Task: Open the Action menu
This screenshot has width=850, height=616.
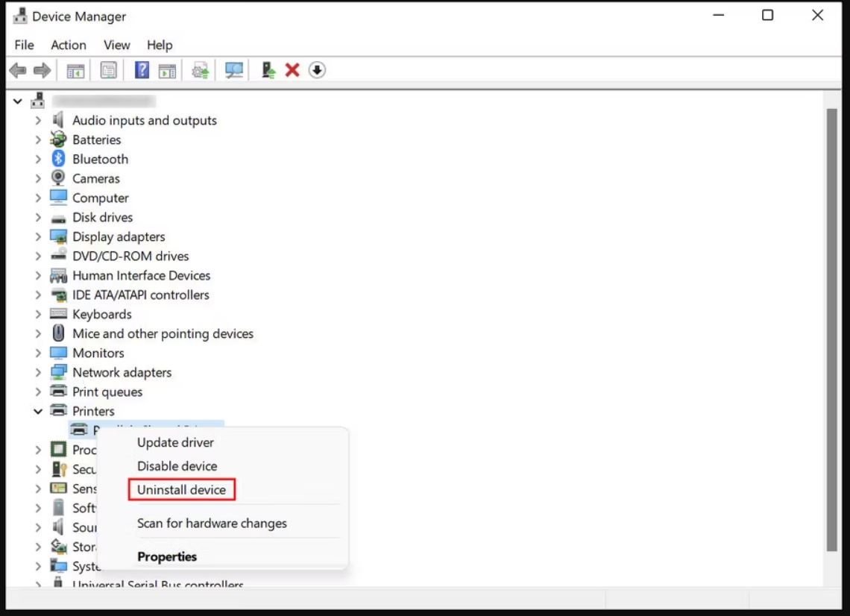Action: click(x=69, y=45)
